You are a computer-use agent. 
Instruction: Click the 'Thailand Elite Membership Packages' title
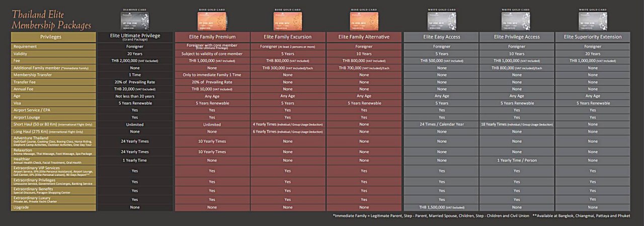coord(51,20)
